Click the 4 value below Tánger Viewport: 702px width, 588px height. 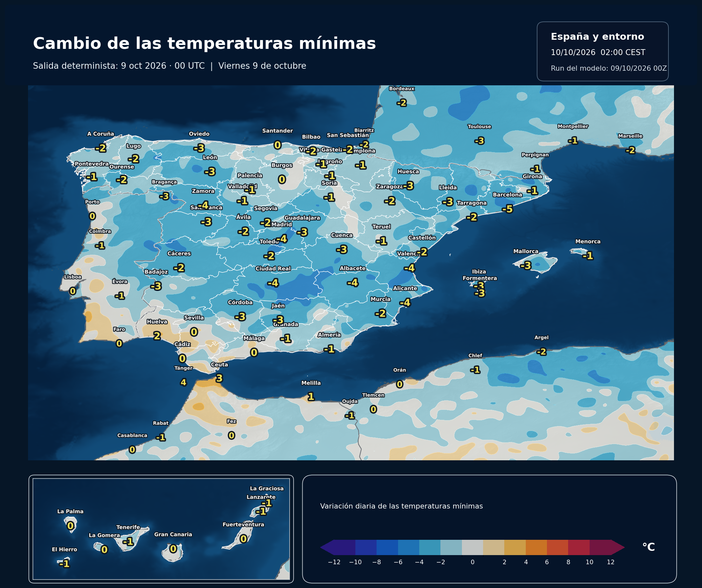pos(183,382)
